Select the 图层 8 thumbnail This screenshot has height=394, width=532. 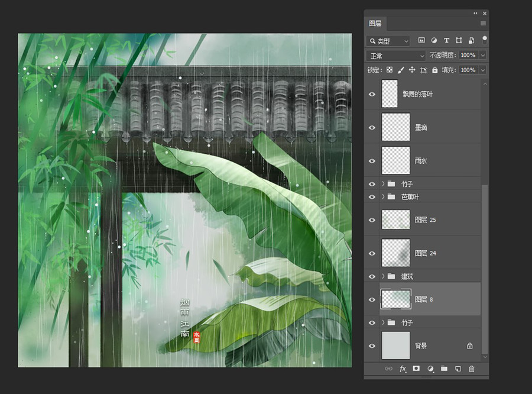[396, 299]
